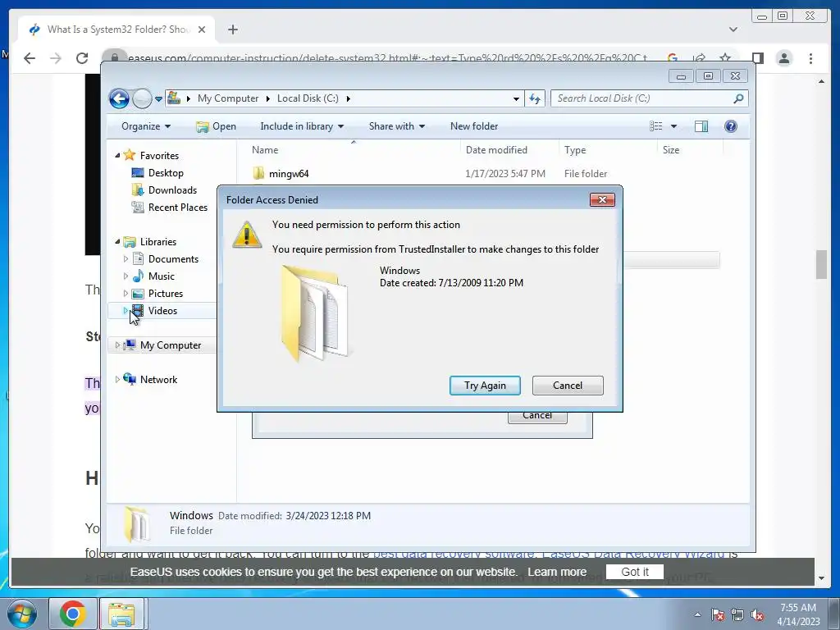
Task: Click My Computer in the address breadcrumb
Action: click(x=228, y=98)
